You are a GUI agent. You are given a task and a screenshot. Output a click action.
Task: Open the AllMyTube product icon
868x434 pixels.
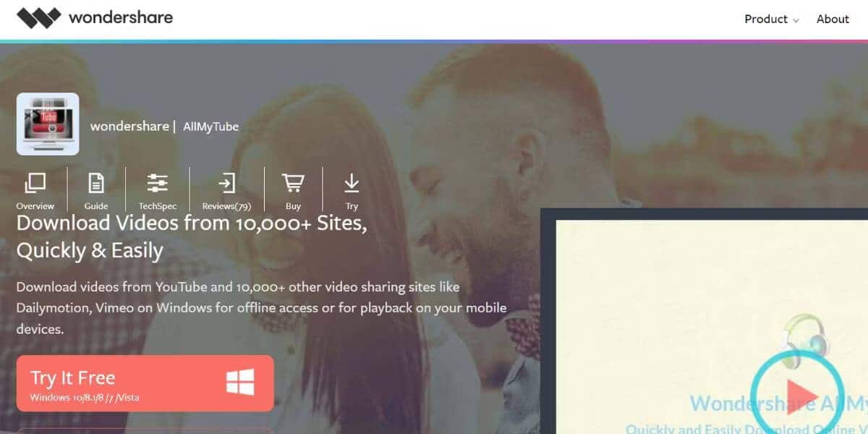pos(48,124)
